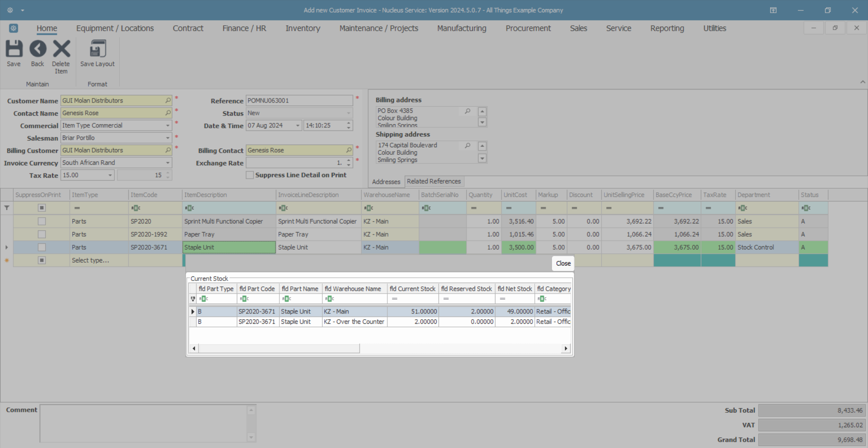Close the Current Stock popup

pos(563,263)
